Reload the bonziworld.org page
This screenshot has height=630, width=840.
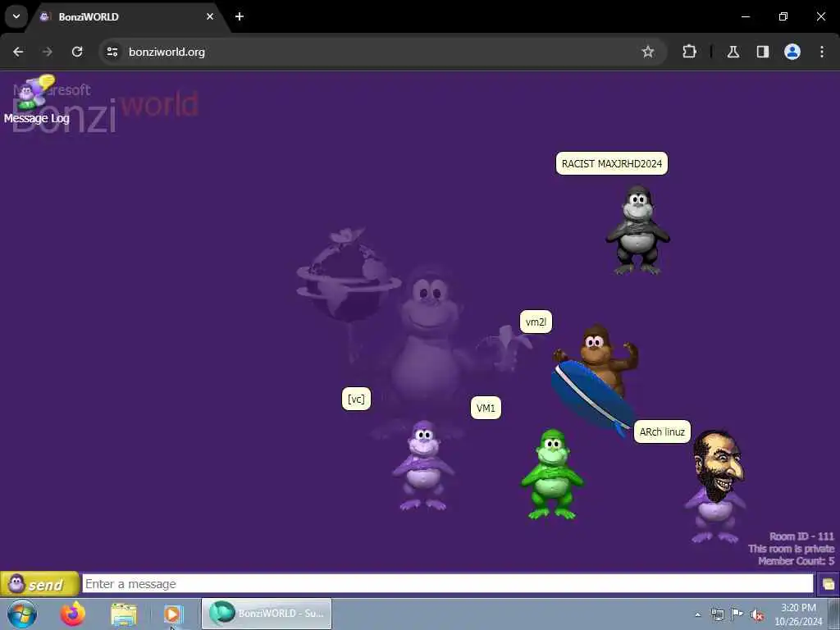point(77,52)
